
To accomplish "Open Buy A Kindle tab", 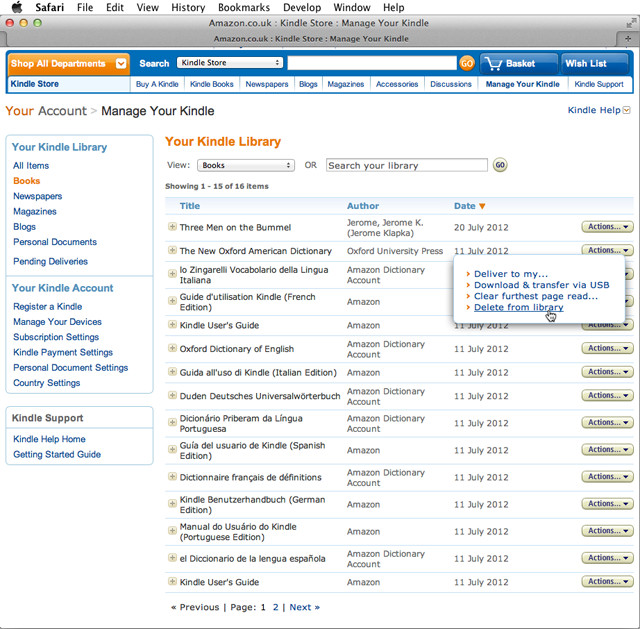I will click(x=157, y=84).
